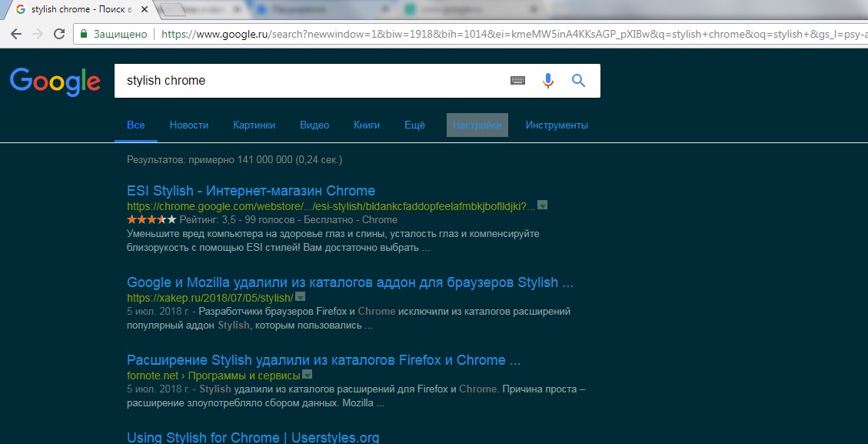Click the Защищено secure label
Image resolution: width=868 pixels, height=444 pixels.
pyautogui.click(x=120, y=34)
